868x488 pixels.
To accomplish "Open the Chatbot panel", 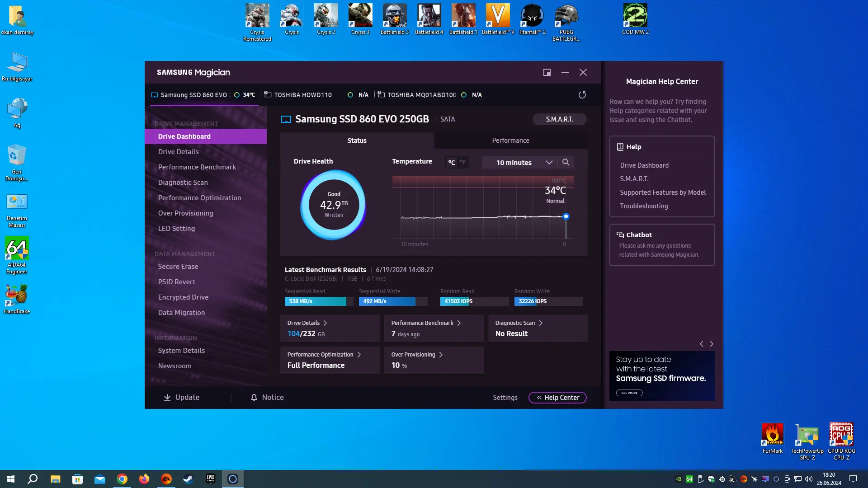I will [x=662, y=245].
